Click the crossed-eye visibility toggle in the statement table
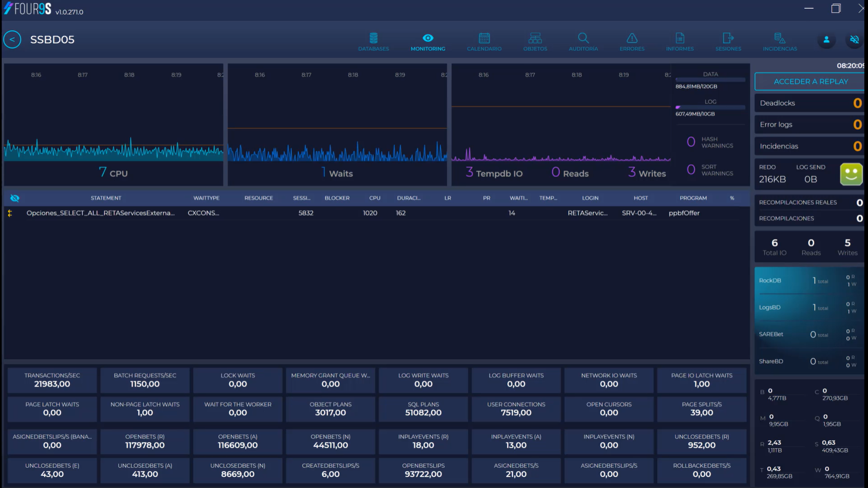Screen dimensions: 868x488 point(15,198)
